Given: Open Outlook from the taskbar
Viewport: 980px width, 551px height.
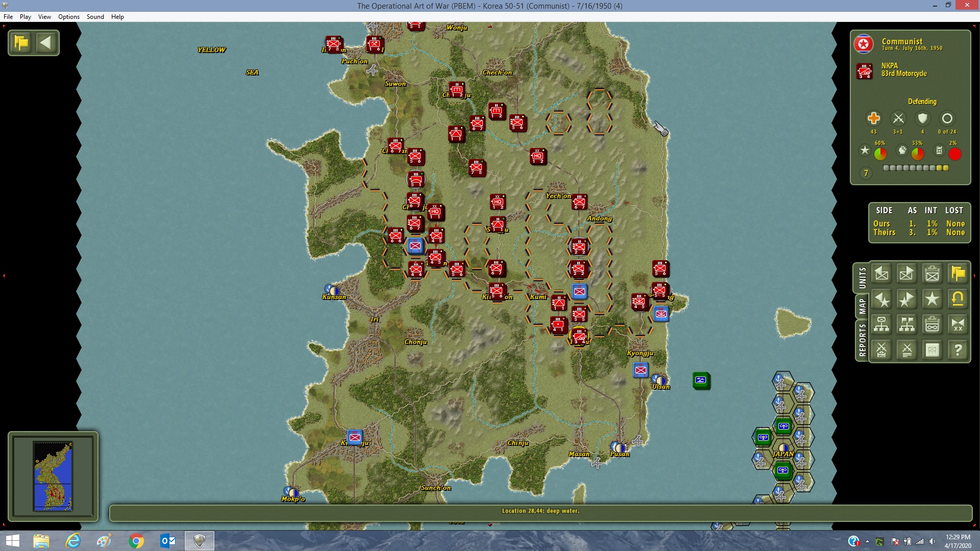Looking at the screenshot, I should point(168,541).
